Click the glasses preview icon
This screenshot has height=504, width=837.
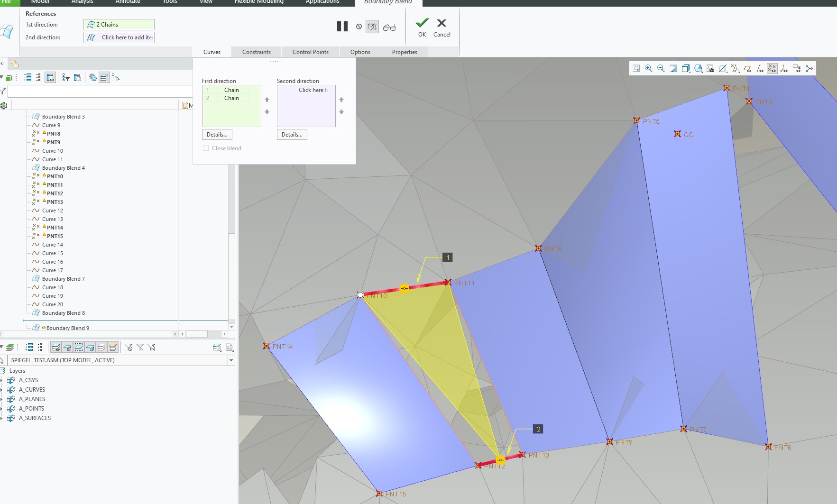pos(389,27)
